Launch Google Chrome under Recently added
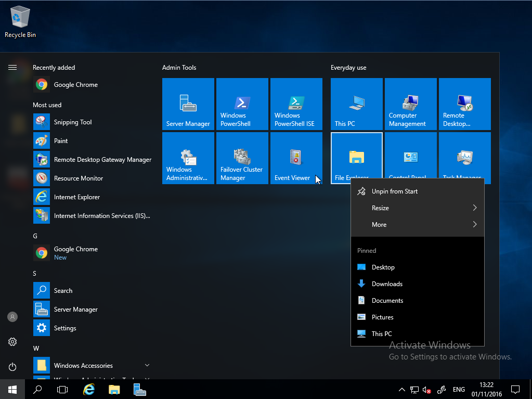The height and width of the screenshot is (399, 532). pos(92,84)
